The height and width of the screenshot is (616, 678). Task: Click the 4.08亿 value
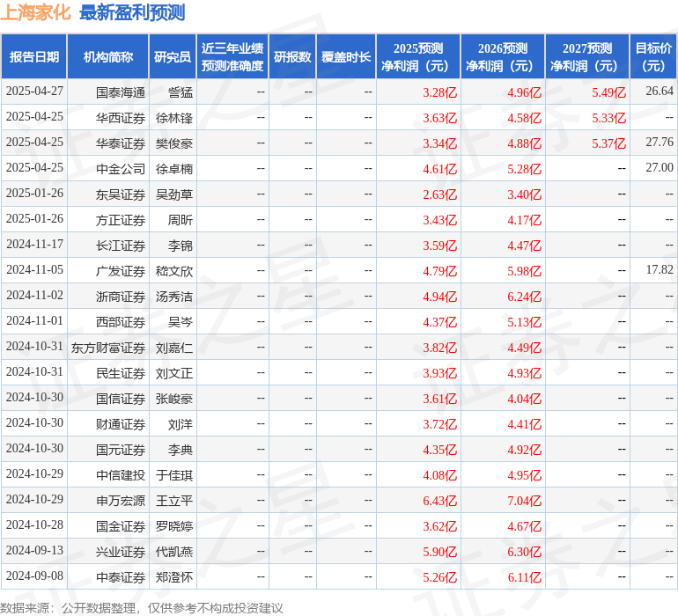439,475
